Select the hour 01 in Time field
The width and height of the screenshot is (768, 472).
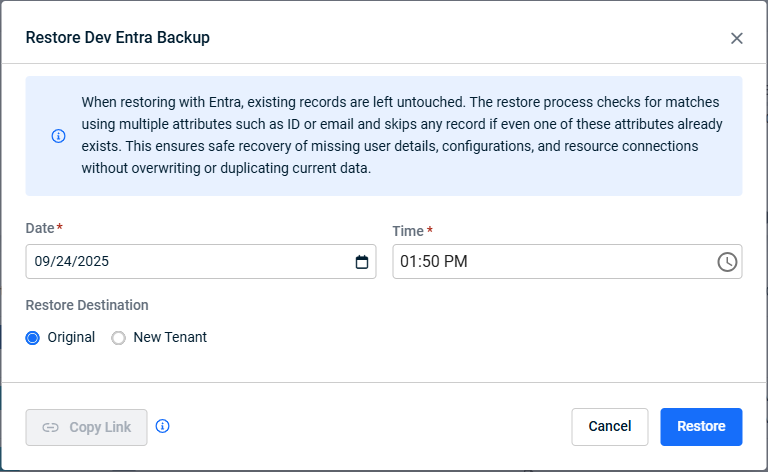coord(408,262)
